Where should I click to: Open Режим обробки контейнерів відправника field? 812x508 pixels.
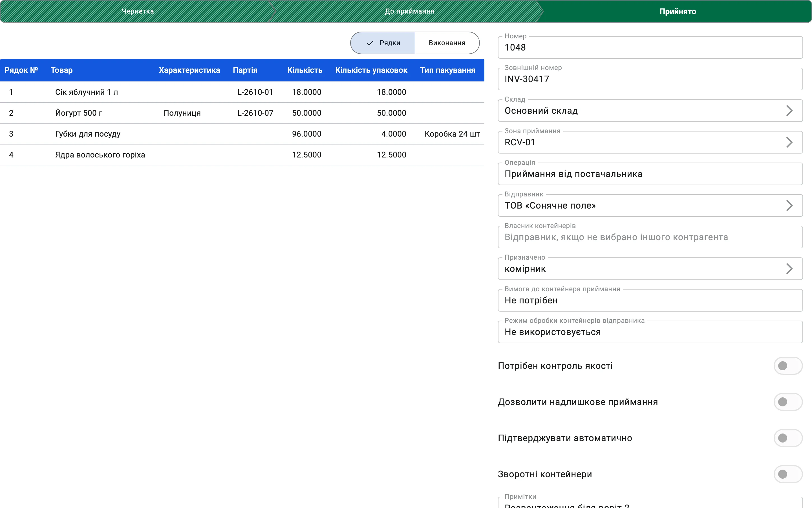650,332
